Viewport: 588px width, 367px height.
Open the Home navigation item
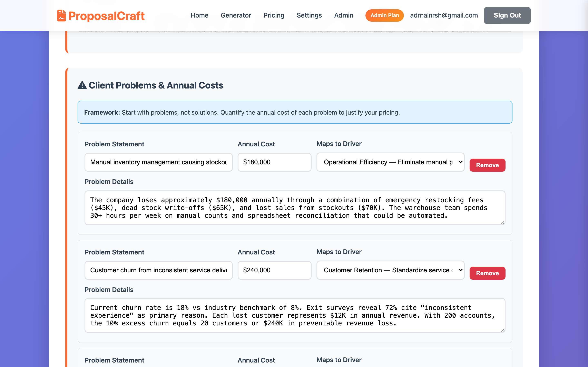click(199, 15)
